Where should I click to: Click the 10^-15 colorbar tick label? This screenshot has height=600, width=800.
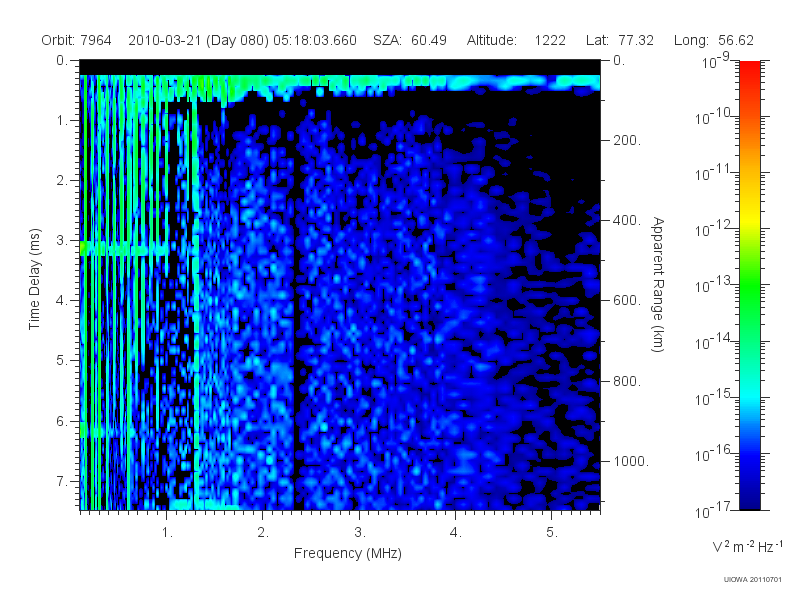[x=713, y=397]
